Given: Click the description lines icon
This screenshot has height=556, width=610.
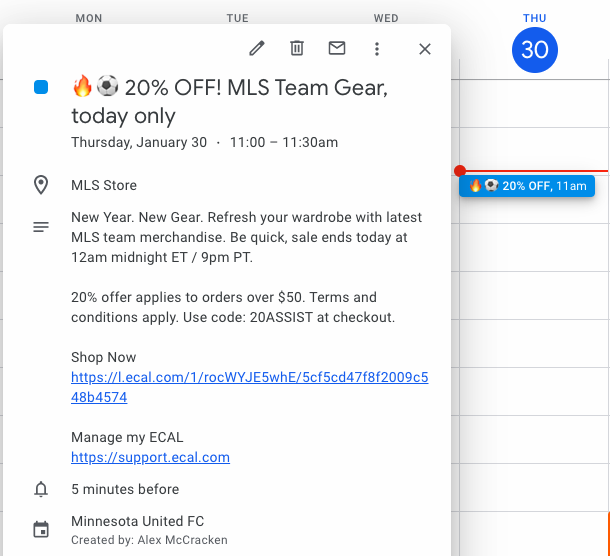Looking at the screenshot, I should pos(41,227).
